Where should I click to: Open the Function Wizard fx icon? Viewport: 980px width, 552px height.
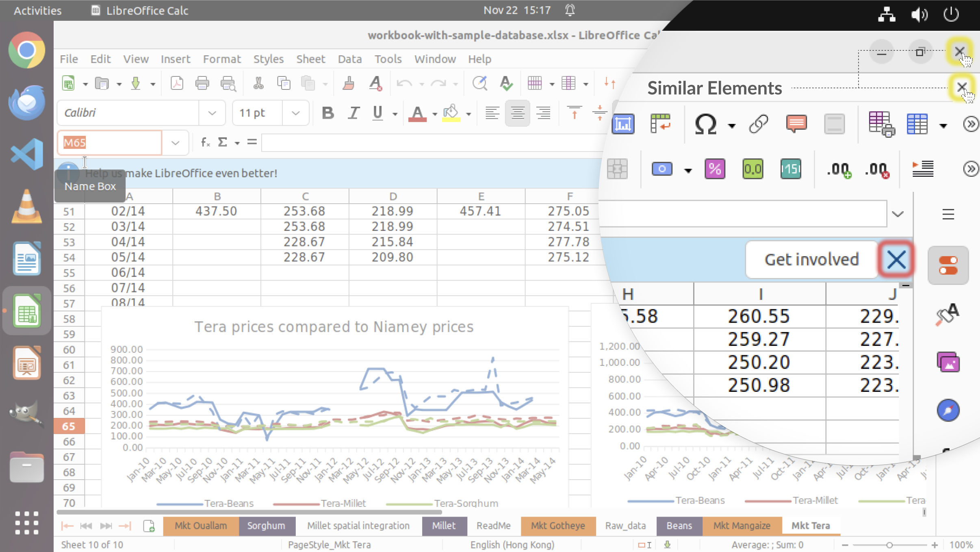206,142
